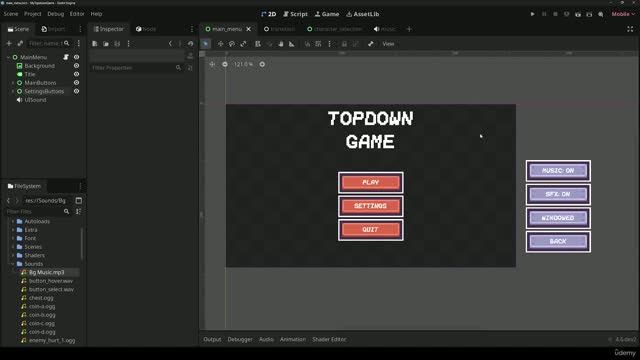640x360 pixels.
Task: Toggle distraction-free mode icon
Action: (x=630, y=29)
